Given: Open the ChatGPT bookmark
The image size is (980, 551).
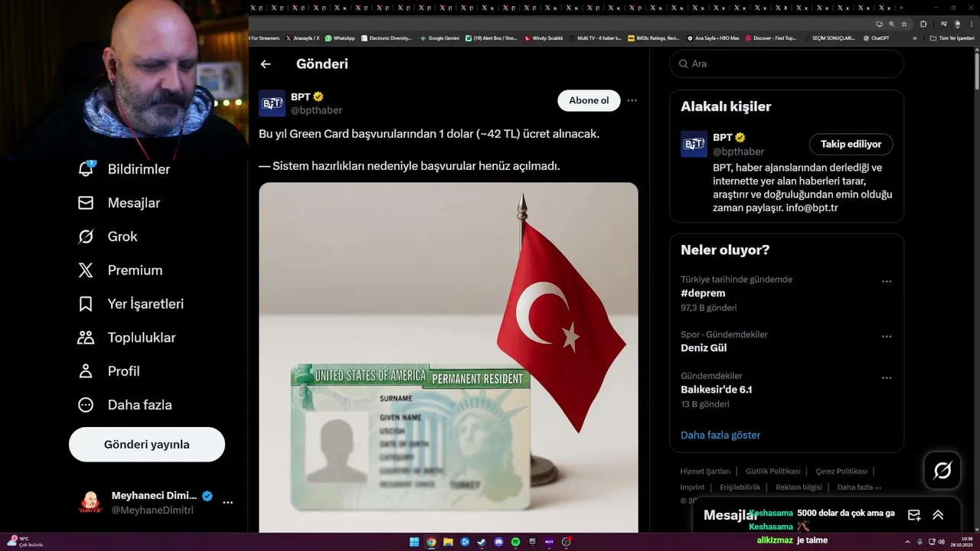Looking at the screenshot, I should pyautogui.click(x=876, y=38).
